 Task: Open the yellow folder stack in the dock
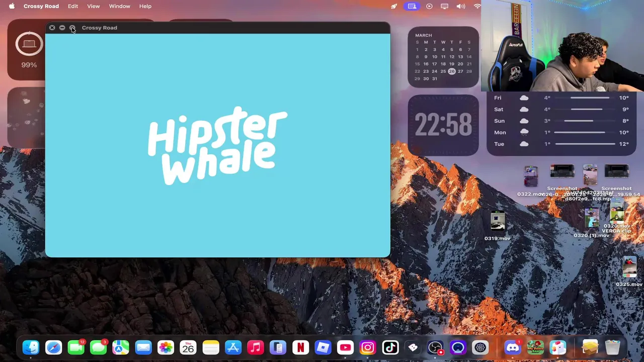(x=590, y=347)
